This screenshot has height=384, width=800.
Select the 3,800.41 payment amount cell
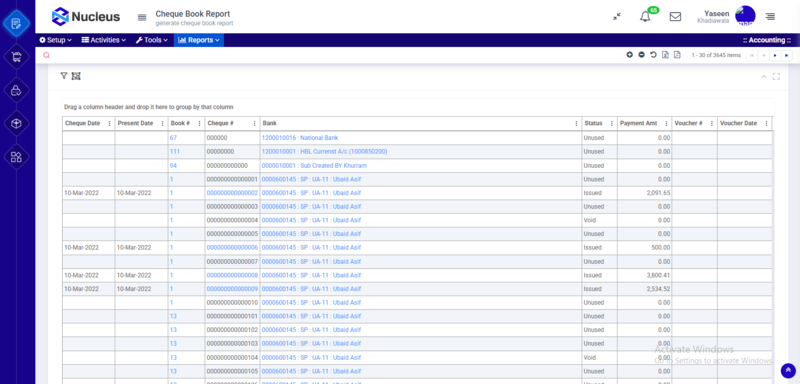click(644, 275)
